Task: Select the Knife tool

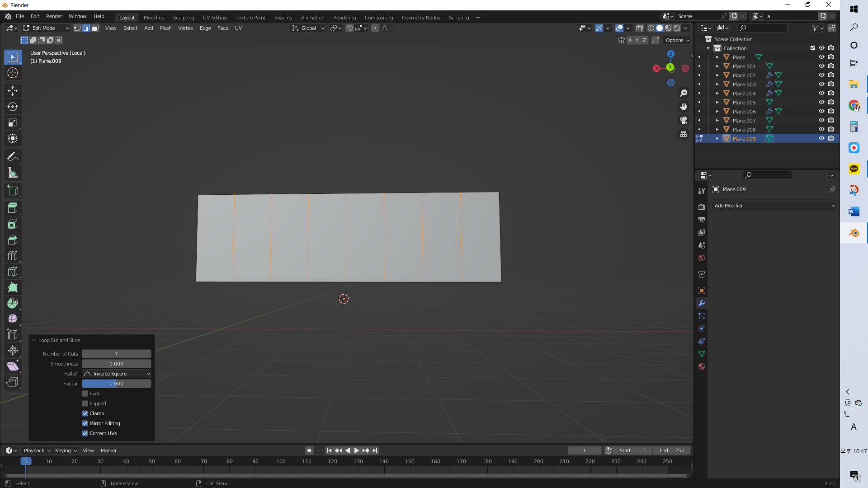Action: tap(13, 272)
